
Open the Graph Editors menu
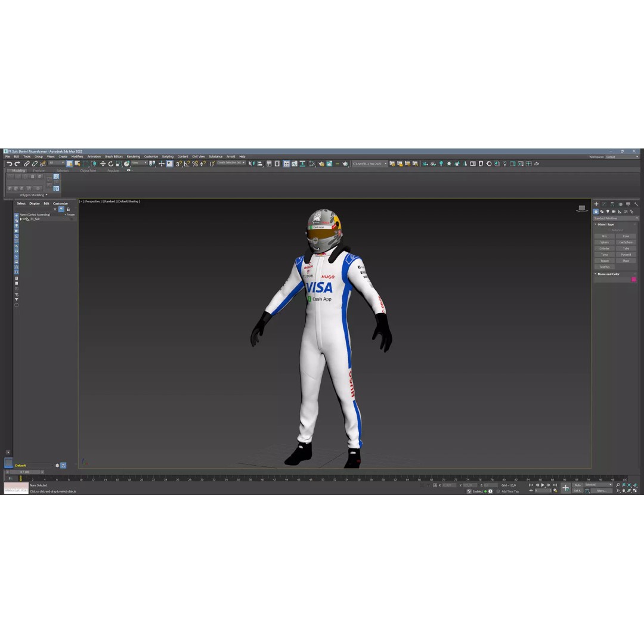point(114,156)
